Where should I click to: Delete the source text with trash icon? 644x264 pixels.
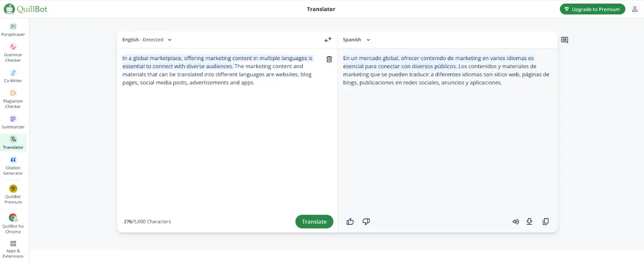(x=329, y=59)
